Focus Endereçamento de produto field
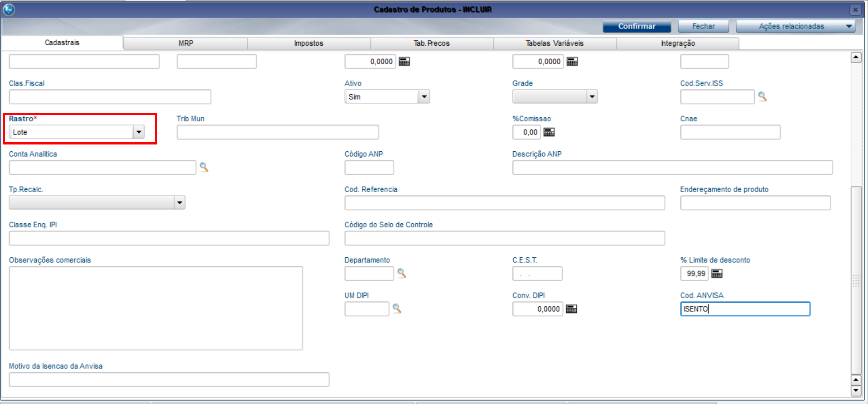 point(756,203)
